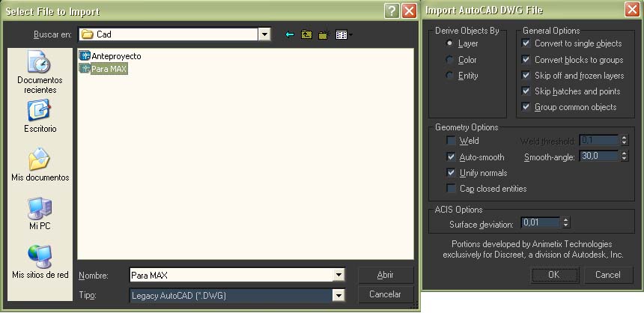Viewport: 644px width, 313px height.
Task: Select Derive Objects By Entity
Action: (x=463, y=76)
